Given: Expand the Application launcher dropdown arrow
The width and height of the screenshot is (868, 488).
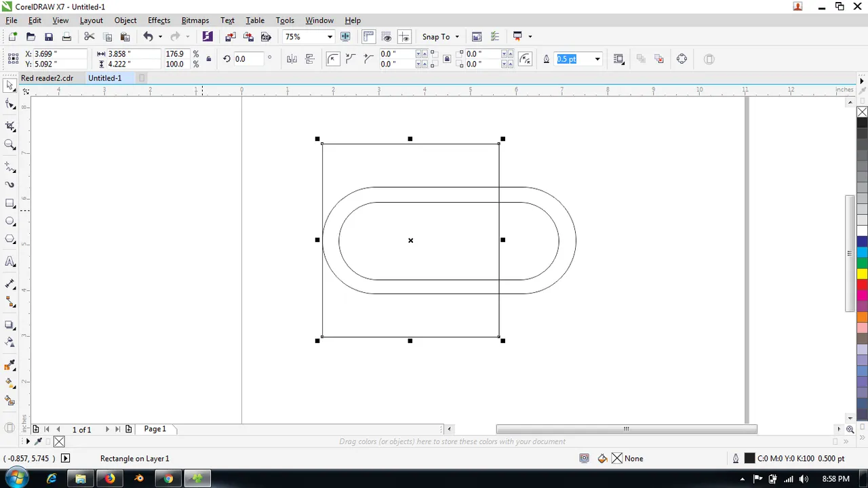Looking at the screenshot, I should [x=530, y=37].
